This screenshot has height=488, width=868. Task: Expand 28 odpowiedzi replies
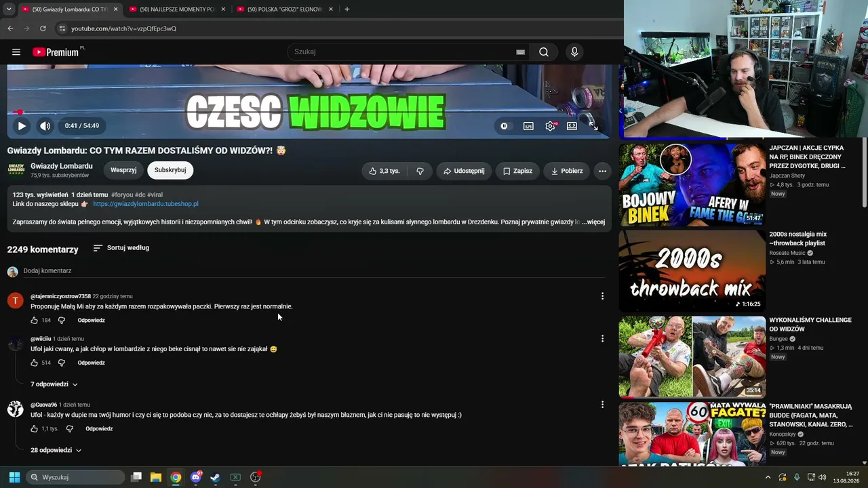pos(56,450)
